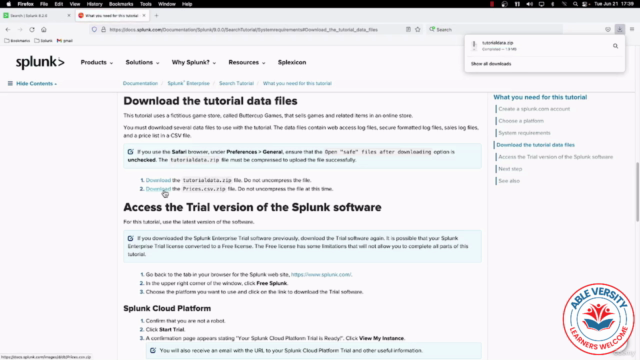
Task: Click 'What you need for this tutorial' breadcrumb
Action: pos(297,83)
